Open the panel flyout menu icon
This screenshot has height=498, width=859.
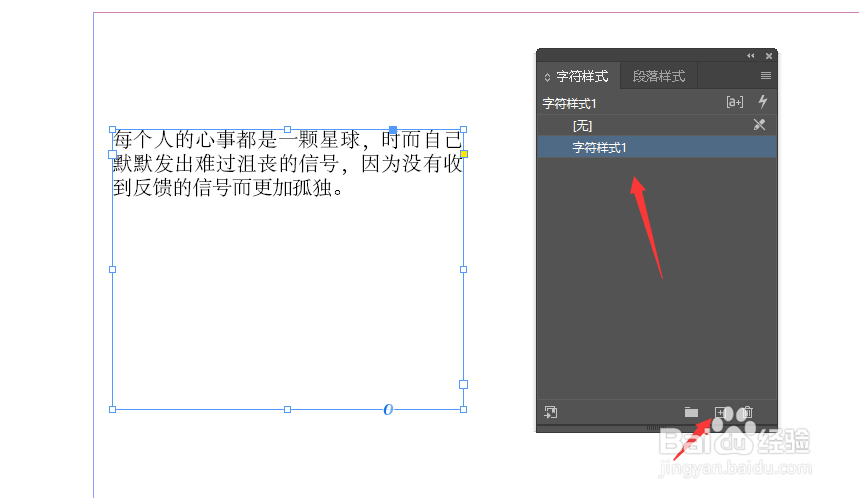pos(766,76)
